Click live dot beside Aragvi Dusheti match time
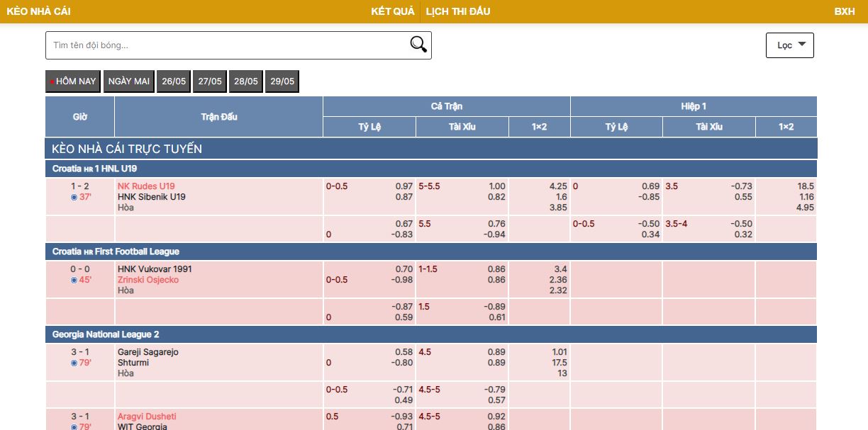 pos(73,426)
